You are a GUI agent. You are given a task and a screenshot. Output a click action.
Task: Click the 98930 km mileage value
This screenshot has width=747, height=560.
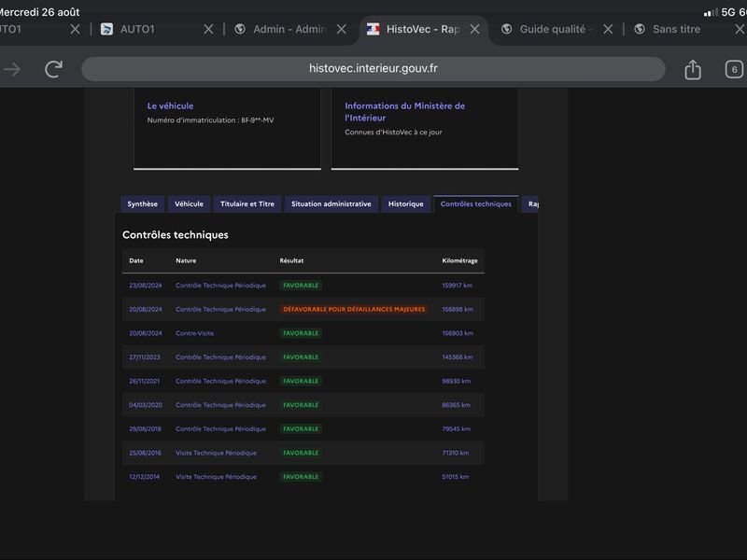tap(456, 381)
